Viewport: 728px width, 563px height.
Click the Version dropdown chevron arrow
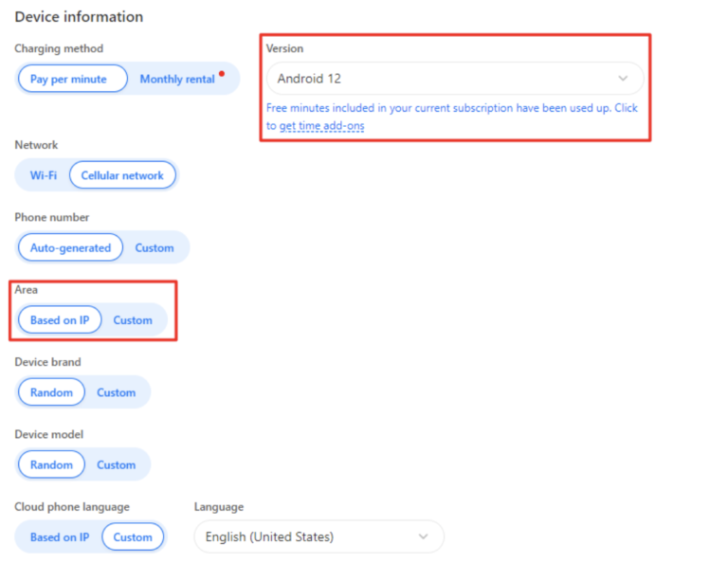[623, 79]
